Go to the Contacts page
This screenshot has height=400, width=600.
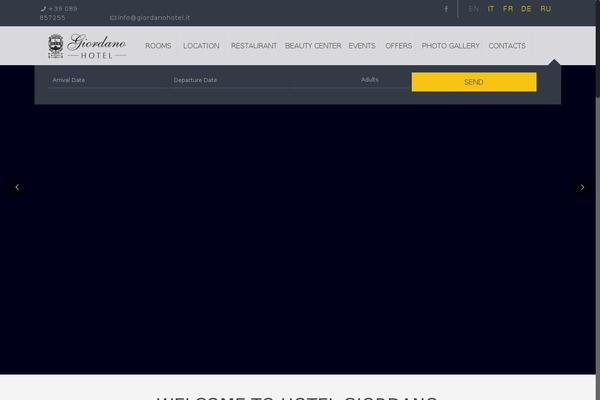[507, 46]
